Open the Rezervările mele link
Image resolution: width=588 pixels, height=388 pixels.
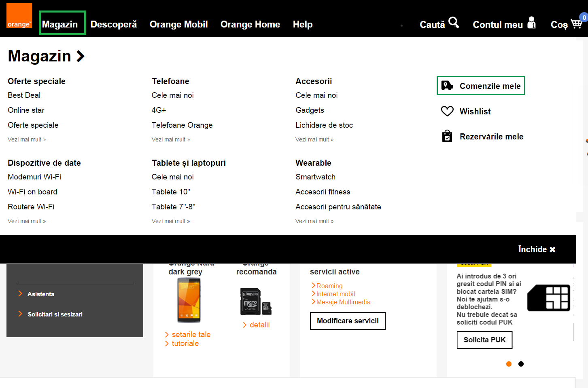click(492, 137)
